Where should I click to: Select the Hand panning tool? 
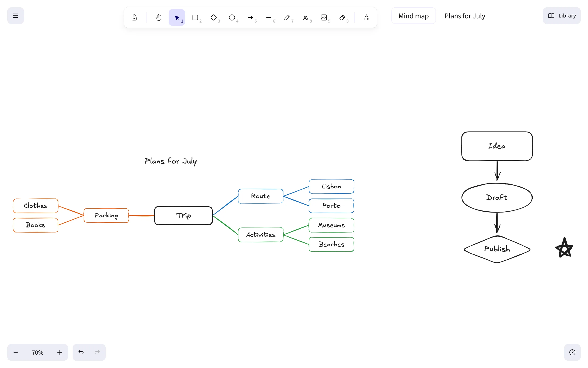[158, 17]
